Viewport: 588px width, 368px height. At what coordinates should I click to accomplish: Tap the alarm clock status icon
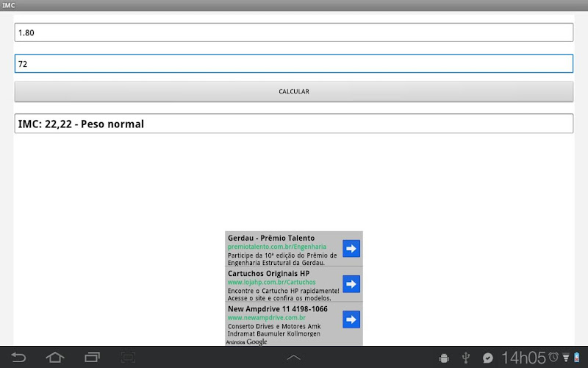click(x=553, y=356)
